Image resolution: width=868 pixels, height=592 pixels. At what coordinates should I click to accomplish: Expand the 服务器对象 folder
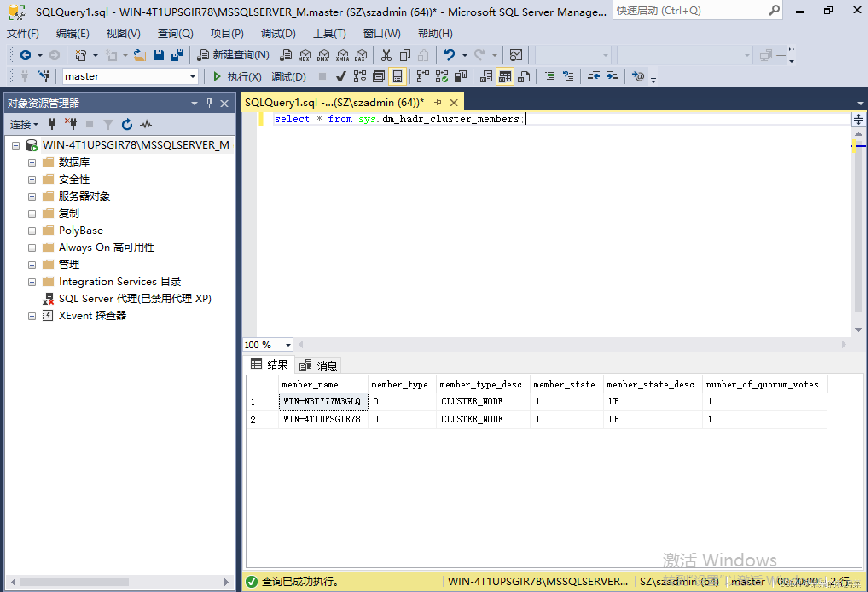point(32,197)
